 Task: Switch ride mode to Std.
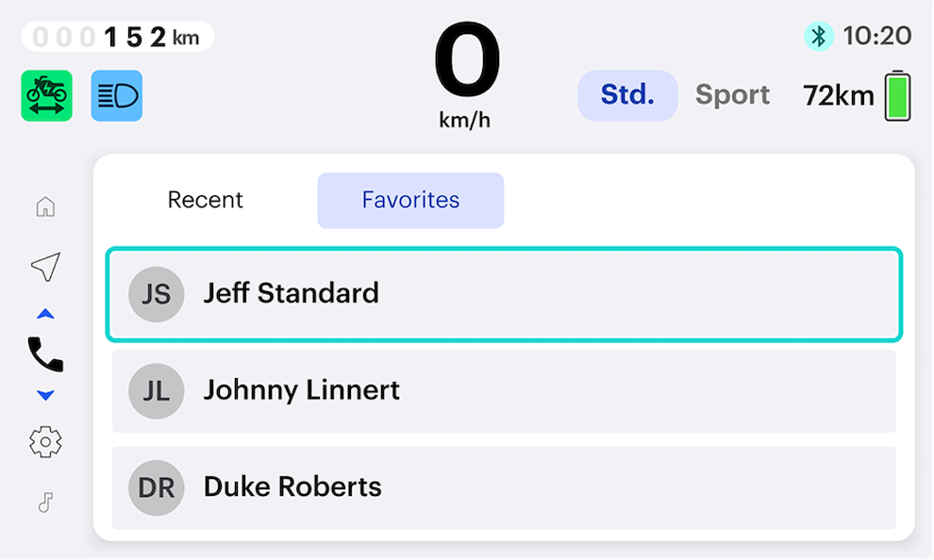pyautogui.click(x=627, y=95)
